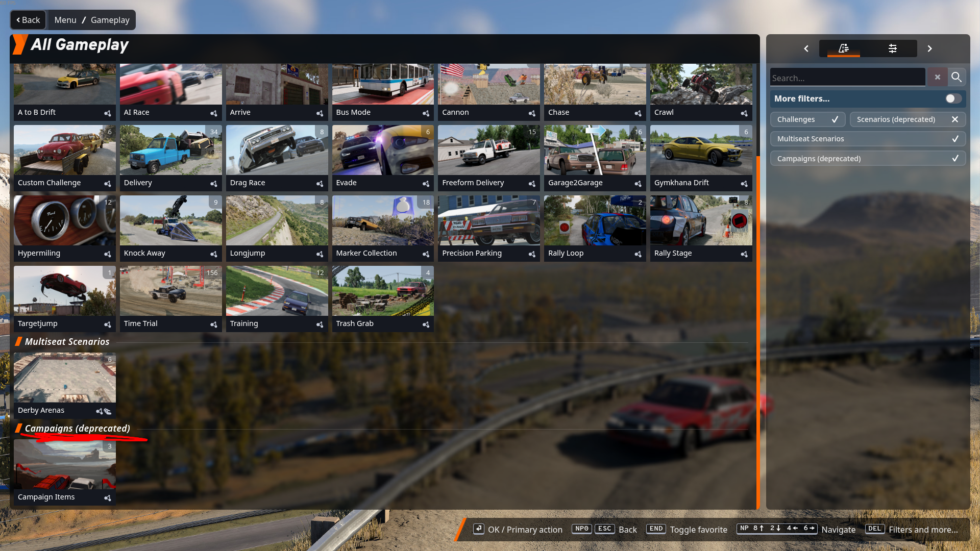Click the icon on Crawl tile
The width and height of the screenshot is (980, 551).
point(744,113)
